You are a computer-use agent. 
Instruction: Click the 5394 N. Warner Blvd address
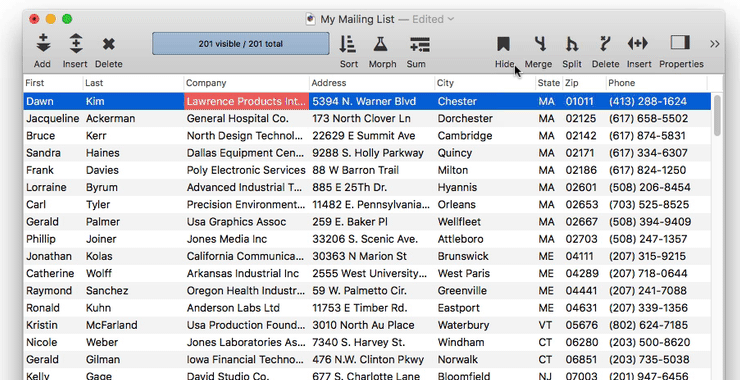(x=364, y=101)
